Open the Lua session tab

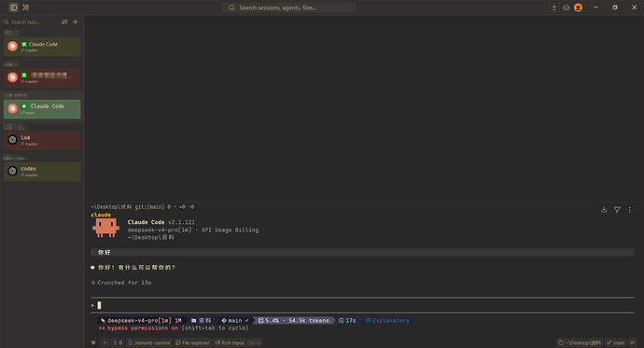[42, 140]
